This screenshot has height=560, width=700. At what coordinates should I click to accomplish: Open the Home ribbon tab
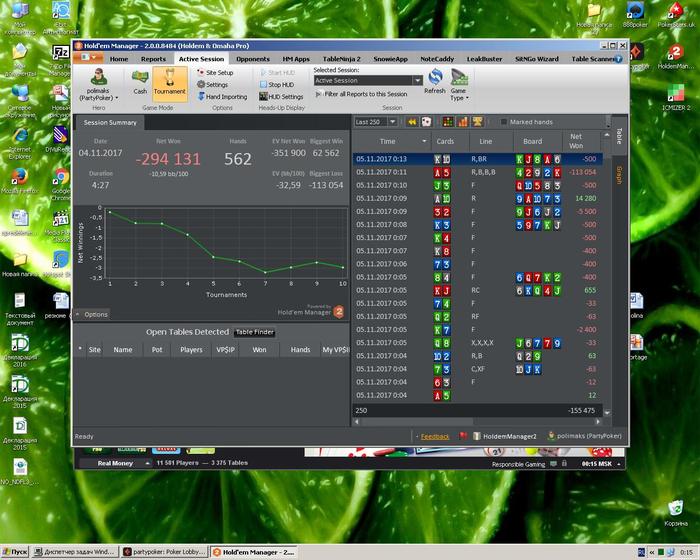point(119,59)
